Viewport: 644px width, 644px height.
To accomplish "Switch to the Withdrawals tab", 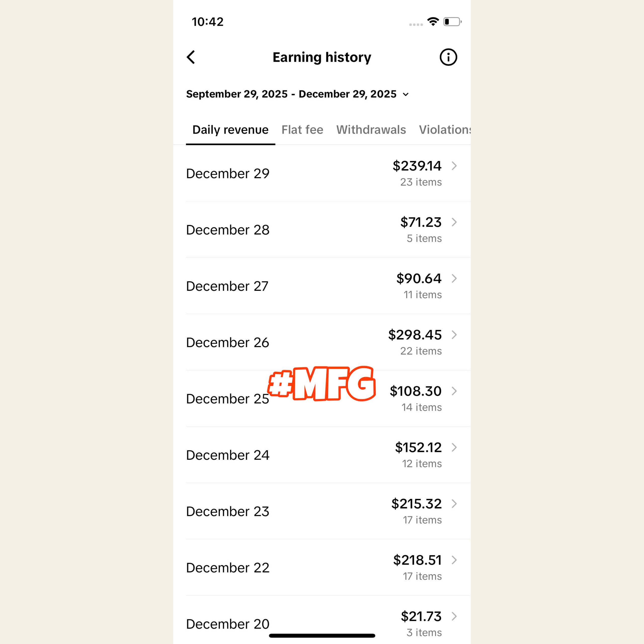I will 371,130.
